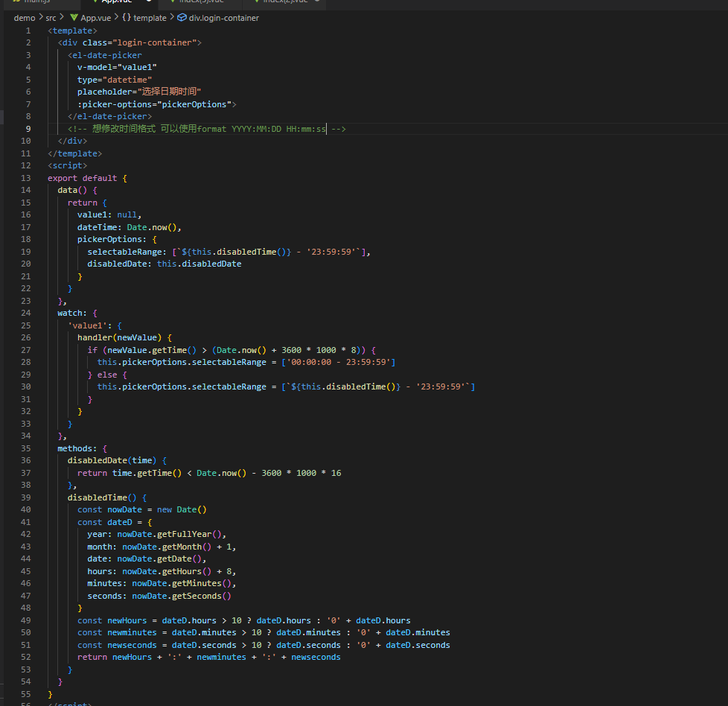Click "newValue.getTime()" in the if condition
728x706 pixels.
click(152, 350)
